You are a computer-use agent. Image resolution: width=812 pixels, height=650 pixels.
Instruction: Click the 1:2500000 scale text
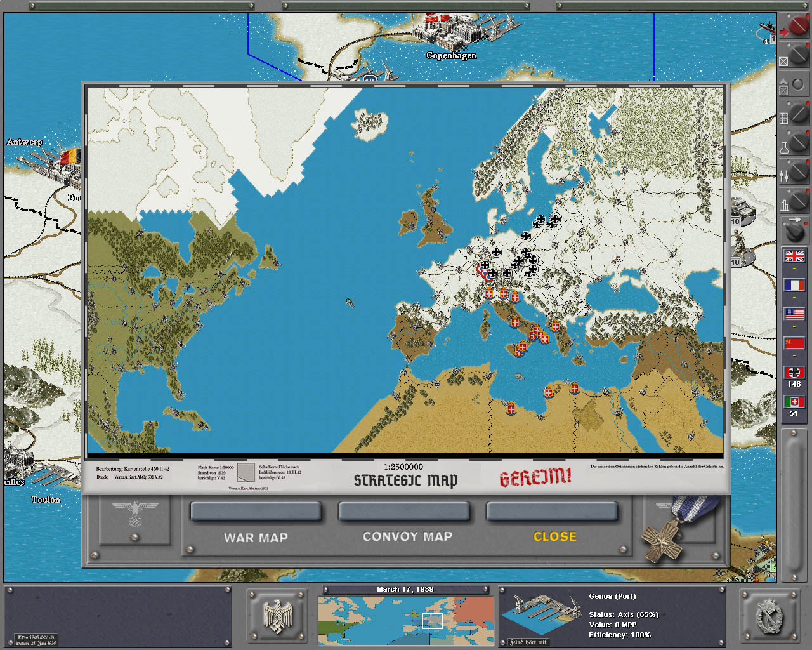(x=403, y=467)
